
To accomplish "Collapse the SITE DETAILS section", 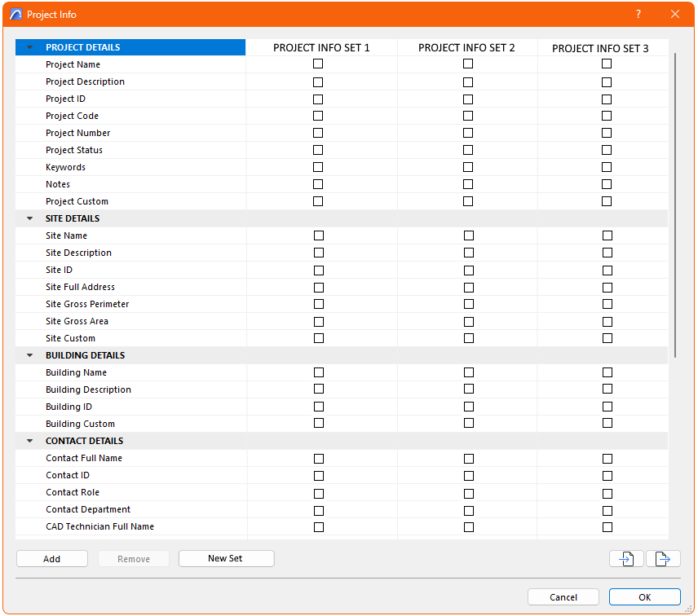I will pyautogui.click(x=29, y=218).
